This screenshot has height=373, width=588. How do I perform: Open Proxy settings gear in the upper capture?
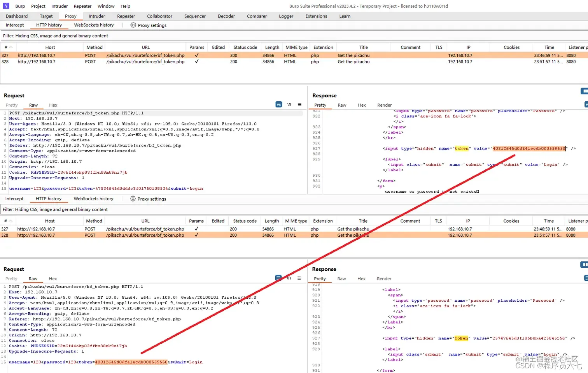click(x=133, y=25)
